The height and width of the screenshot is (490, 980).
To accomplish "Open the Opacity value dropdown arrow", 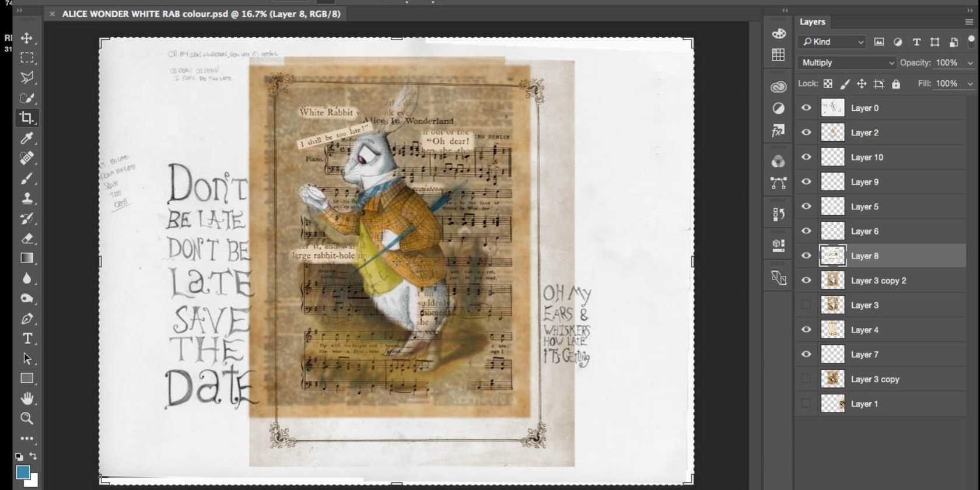I will [970, 63].
